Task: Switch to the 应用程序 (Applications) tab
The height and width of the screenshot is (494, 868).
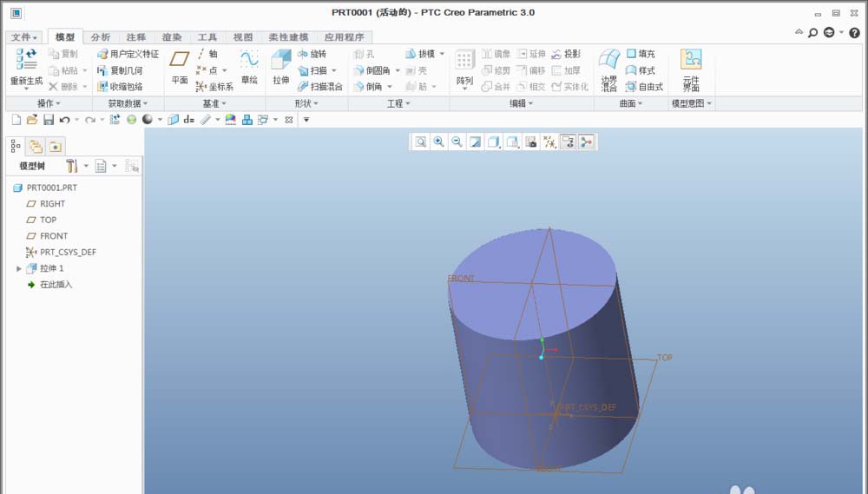Action: click(x=345, y=37)
